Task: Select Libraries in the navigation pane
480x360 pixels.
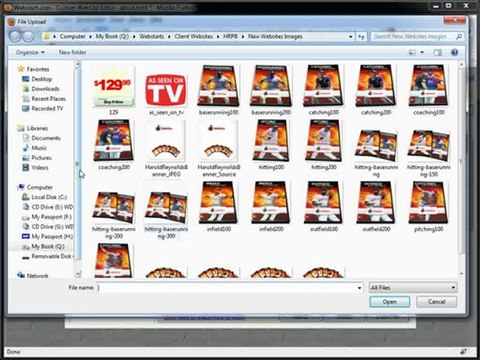Action: [x=37, y=128]
